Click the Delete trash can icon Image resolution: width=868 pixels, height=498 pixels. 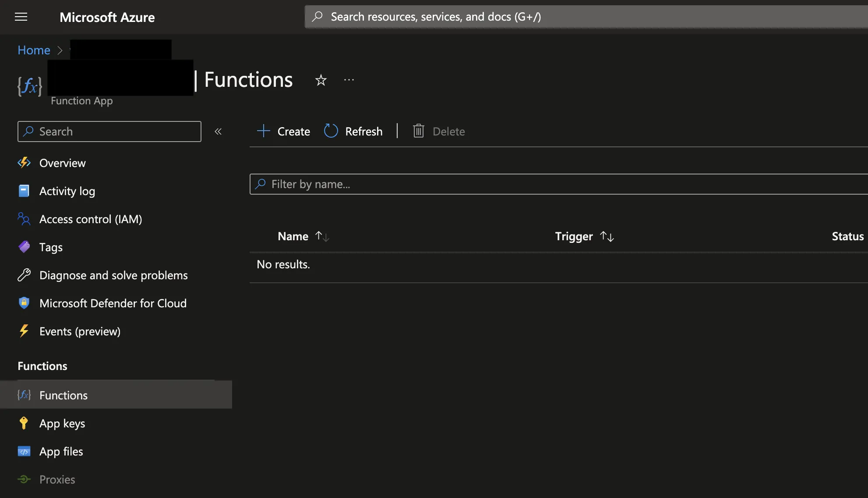[x=419, y=131]
